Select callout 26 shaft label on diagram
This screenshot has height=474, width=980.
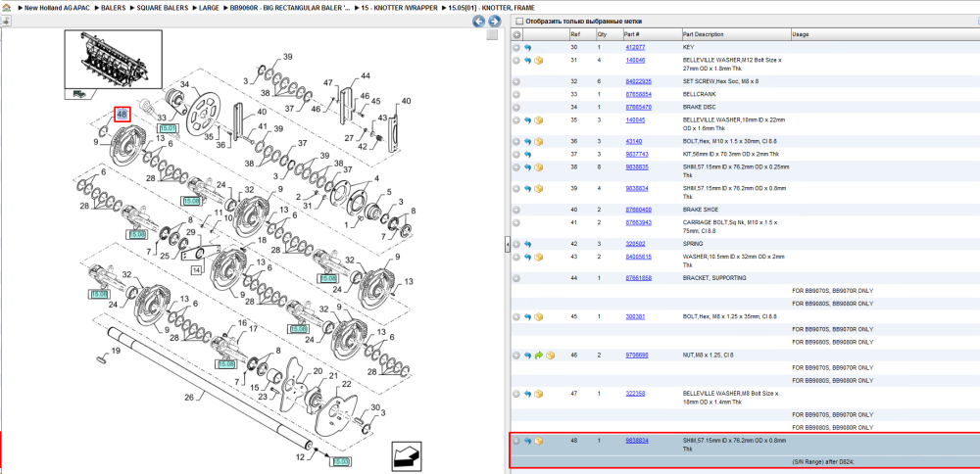point(189,397)
